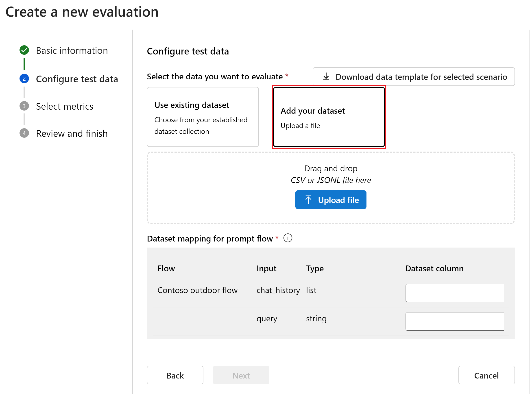Screen dimensions: 532x396
Task: Click the Next button
Action: (x=241, y=375)
